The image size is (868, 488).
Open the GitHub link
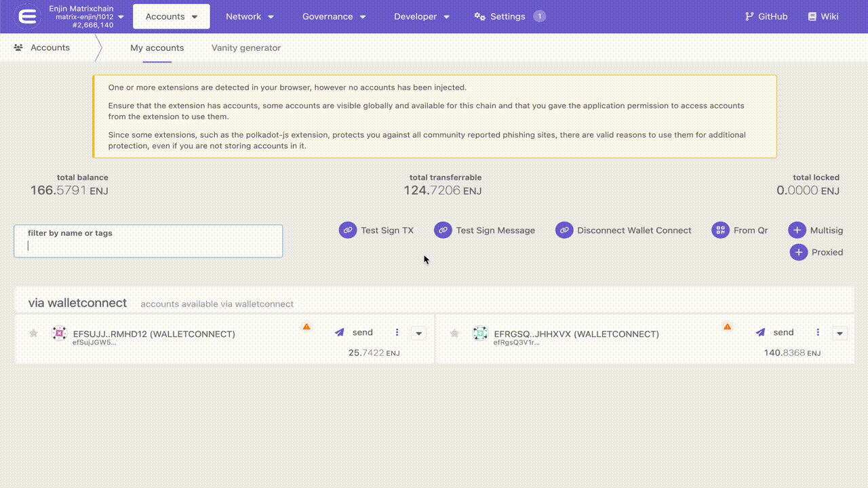766,16
